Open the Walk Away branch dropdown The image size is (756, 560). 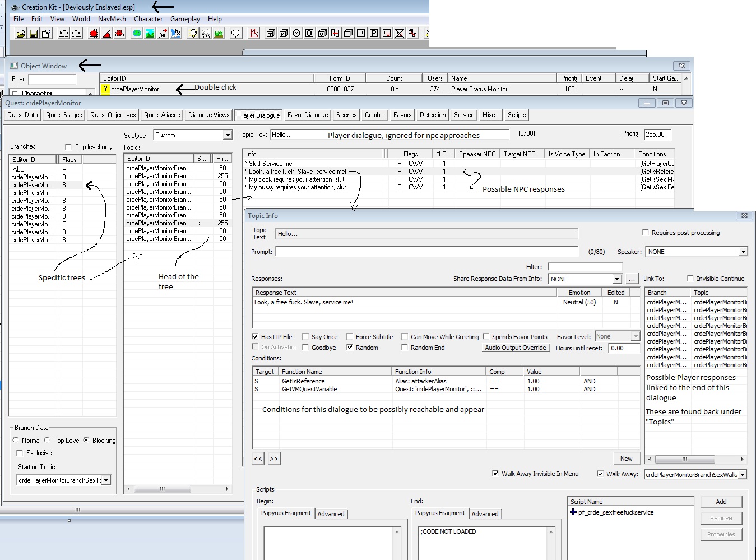point(743,475)
